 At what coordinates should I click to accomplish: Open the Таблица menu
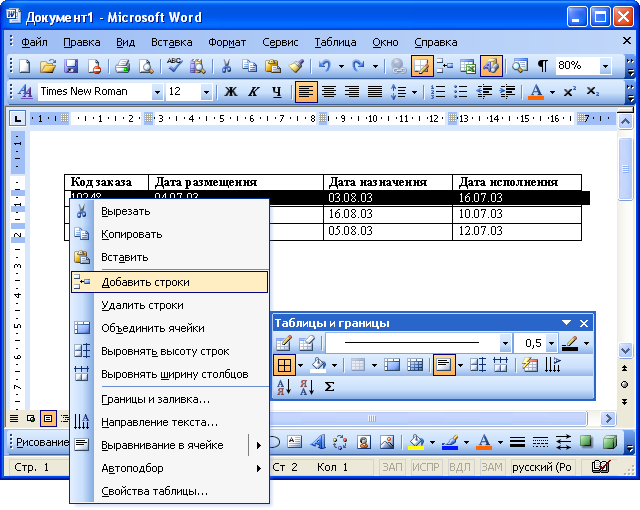(x=335, y=42)
